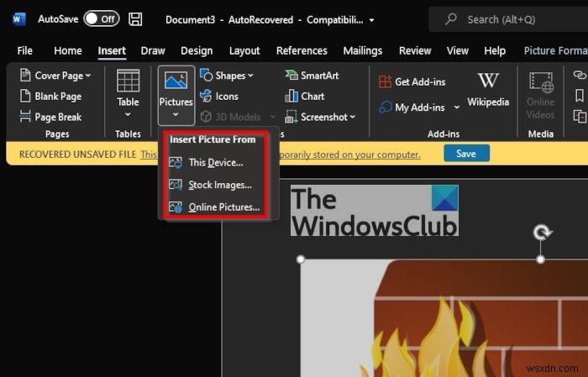Open the References tab
Screen dimensions: 588x377
[302, 50]
